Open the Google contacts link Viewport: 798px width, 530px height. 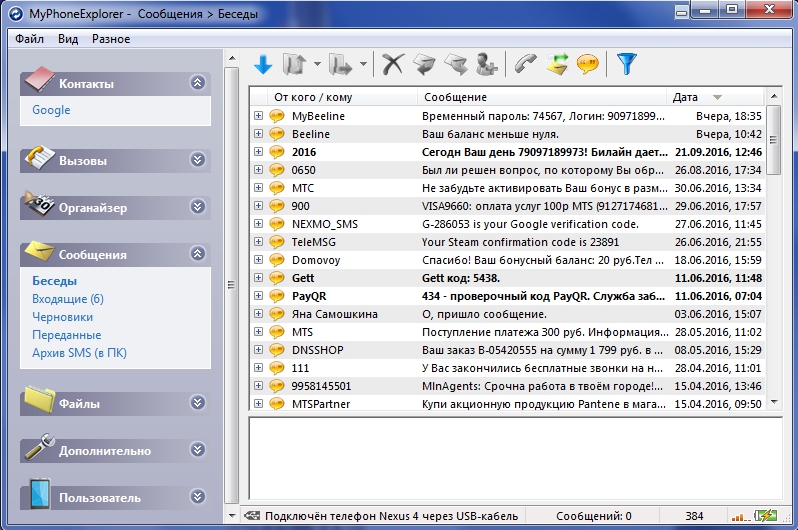[x=51, y=110]
